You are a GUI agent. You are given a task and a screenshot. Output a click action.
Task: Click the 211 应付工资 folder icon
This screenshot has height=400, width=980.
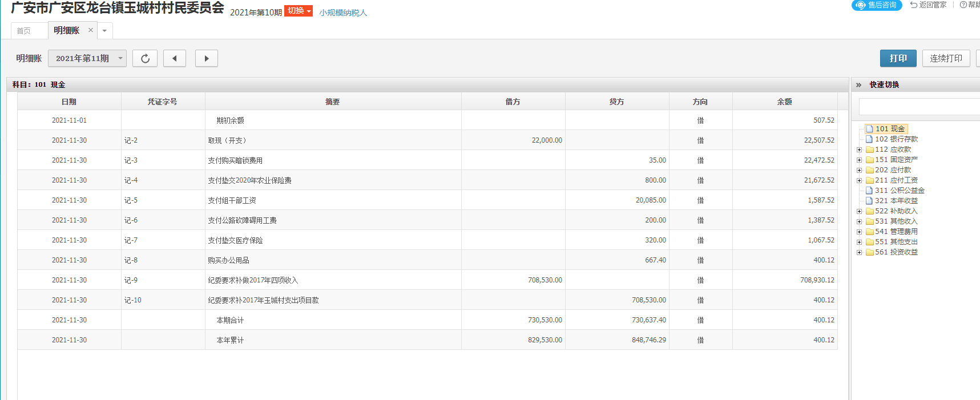point(870,180)
